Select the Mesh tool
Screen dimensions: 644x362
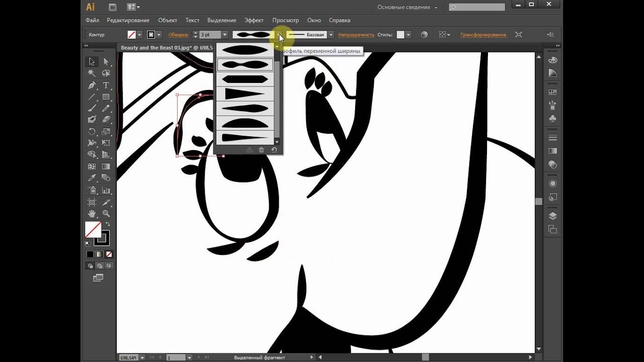coord(92,166)
